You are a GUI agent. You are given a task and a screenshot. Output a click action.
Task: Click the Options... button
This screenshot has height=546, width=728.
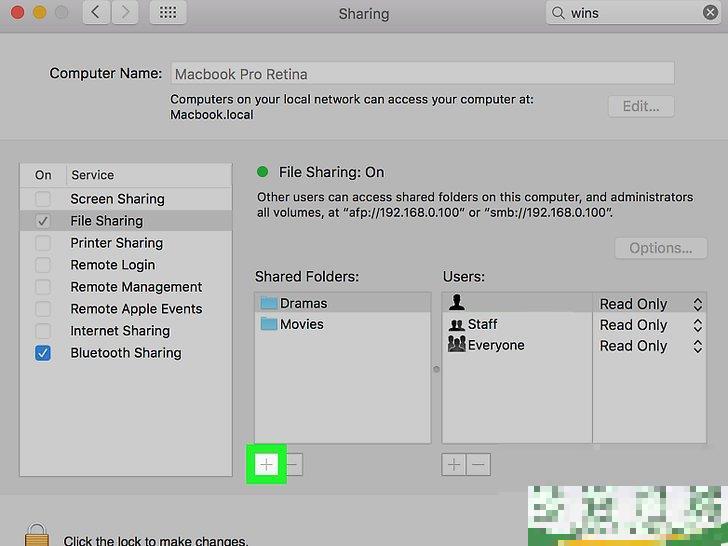pyautogui.click(x=660, y=248)
